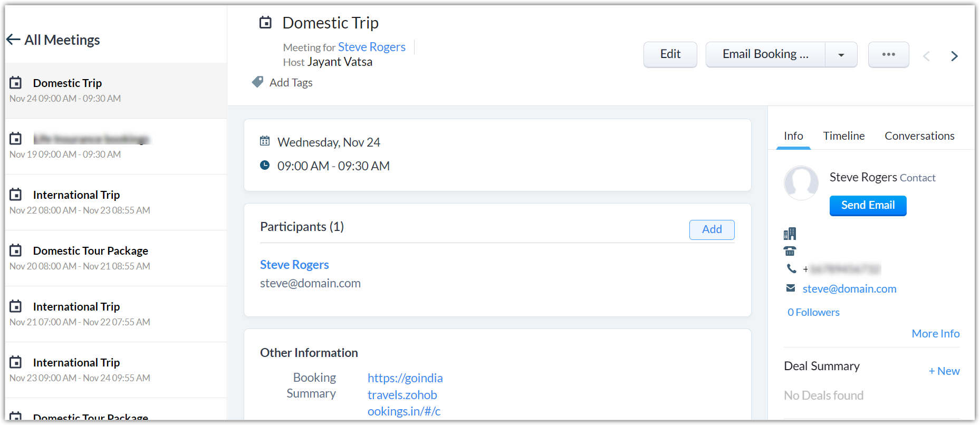Screen dimensions: 980x425
Task: Click the back arrow beside All Meetings
Action: (13, 40)
